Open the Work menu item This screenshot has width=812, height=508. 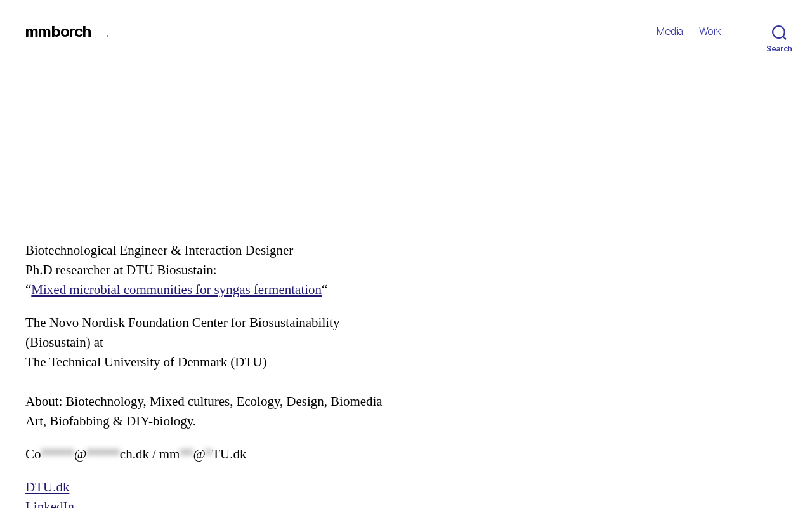[710, 32]
